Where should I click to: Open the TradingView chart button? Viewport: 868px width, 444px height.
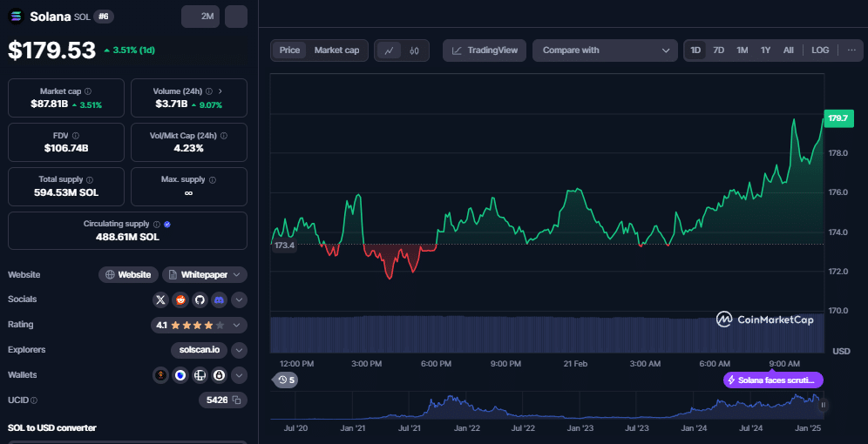[x=485, y=50]
